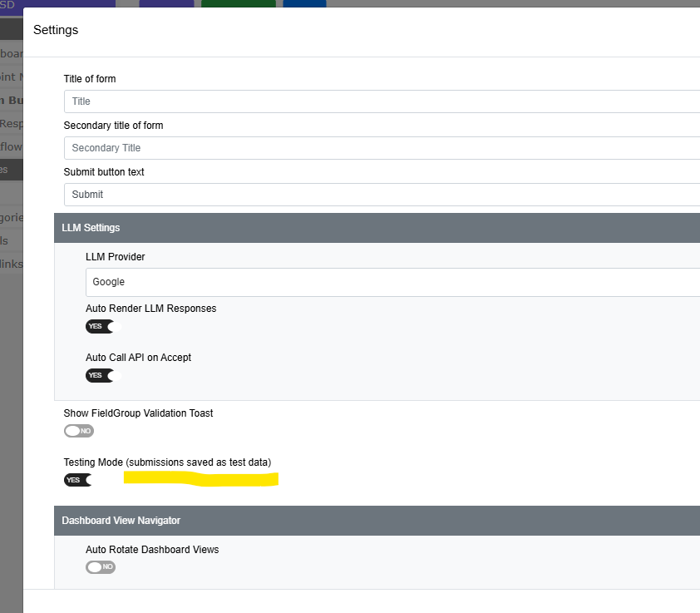Turn off Testing Mode toggle
This screenshot has height=613, width=700.
pos(79,480)
